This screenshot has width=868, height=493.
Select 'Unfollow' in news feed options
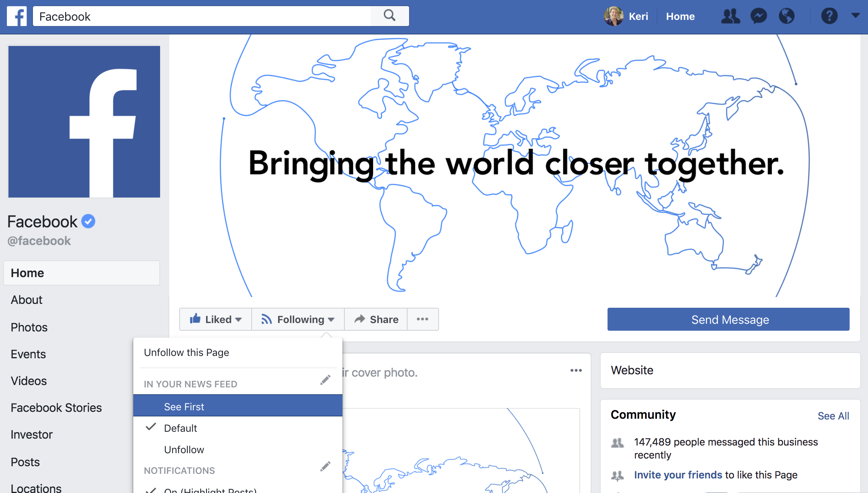(x=184, y=449)
